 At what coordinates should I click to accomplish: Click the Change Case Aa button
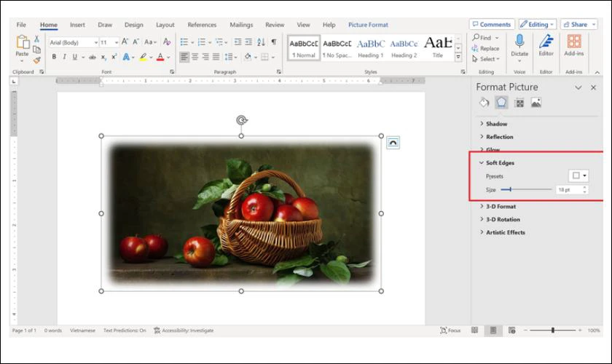tap(150, 41)
